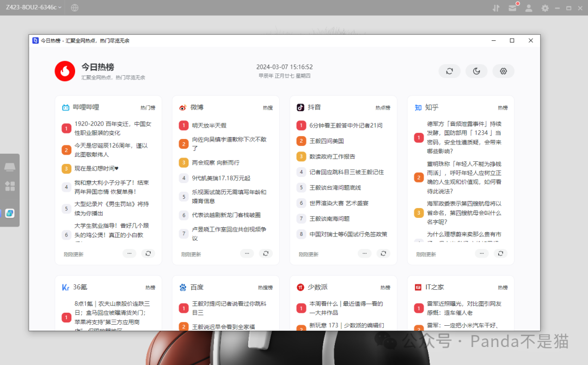
Task: Toggle dark mode with the moon icon
Action: (476, 71)
